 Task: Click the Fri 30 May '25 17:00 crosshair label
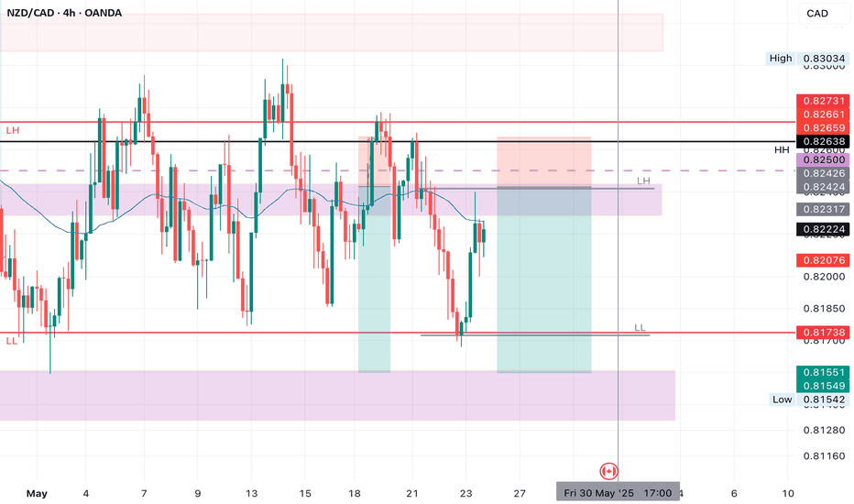tap(619, 493)
